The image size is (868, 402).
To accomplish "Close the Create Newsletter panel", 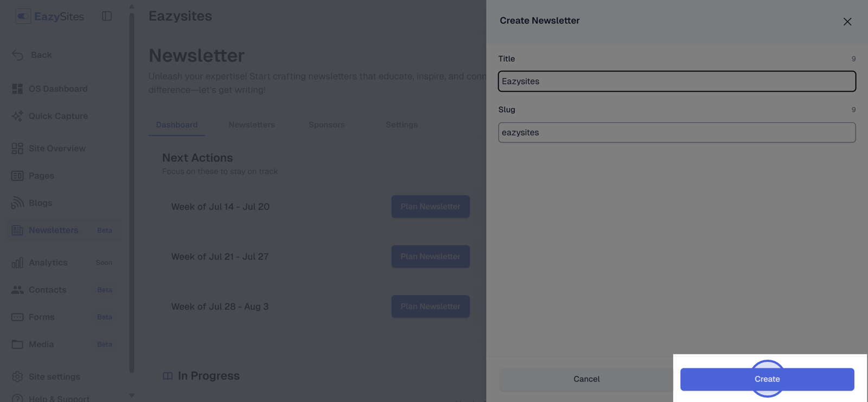I will (x=847, y=22).
